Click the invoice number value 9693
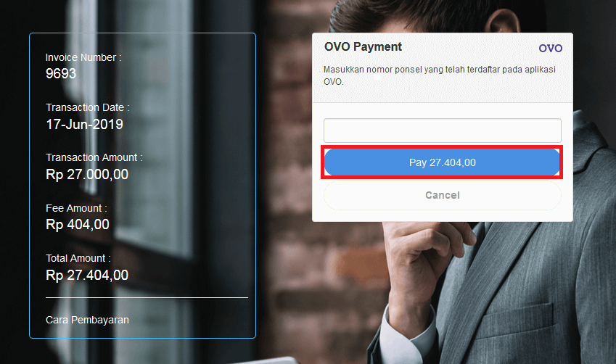 [x=61, y=73]
